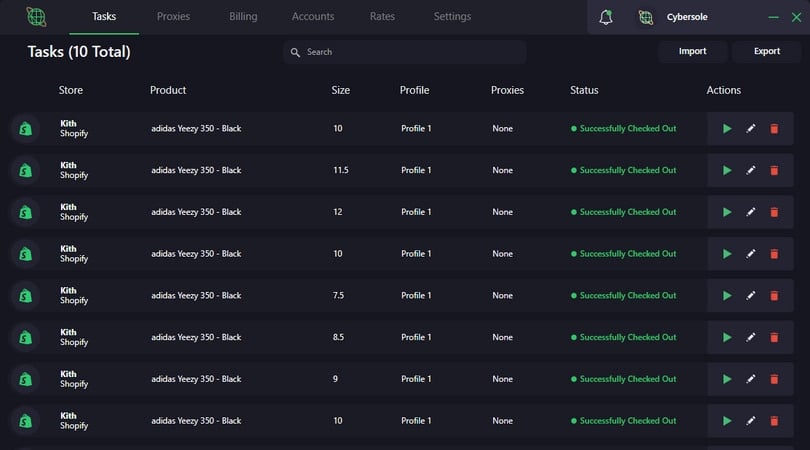
Task: Click the Tasks (10 Total) heading
Action: coord(79,52)
